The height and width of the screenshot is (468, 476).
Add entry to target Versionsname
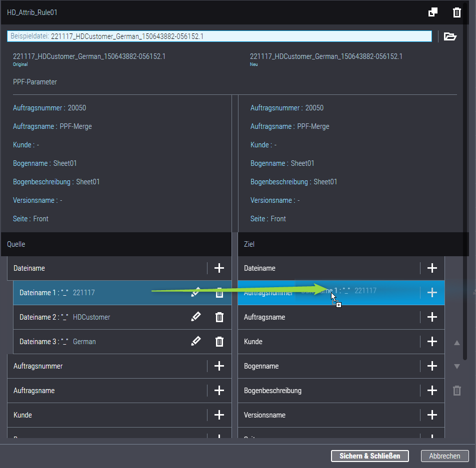(432, 415)
